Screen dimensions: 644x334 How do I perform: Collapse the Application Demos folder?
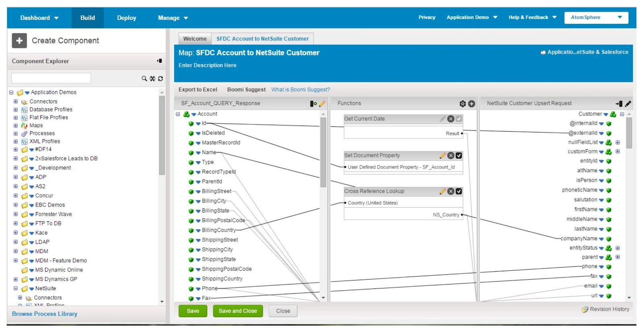[x=11, y=93]
